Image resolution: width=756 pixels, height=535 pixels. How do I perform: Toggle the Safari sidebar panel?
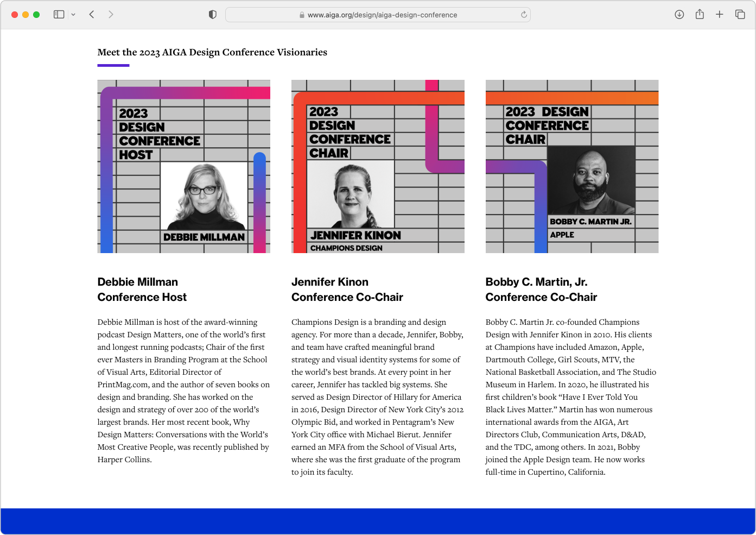59,15
